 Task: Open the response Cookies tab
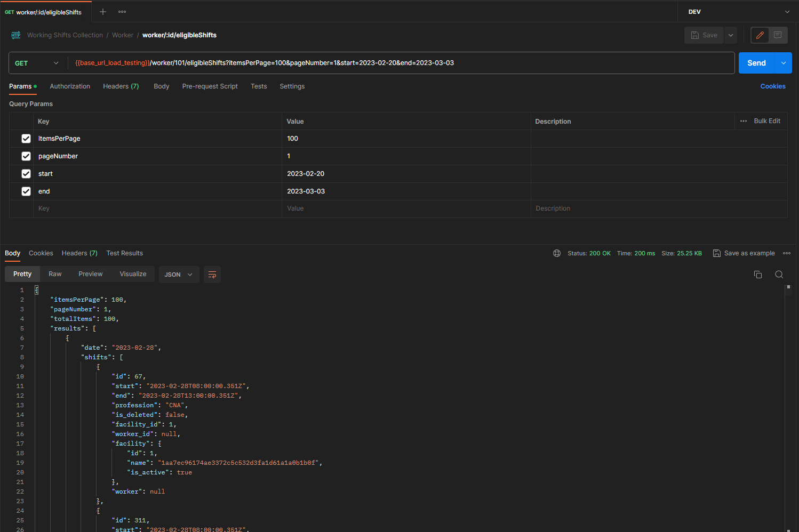[41, 253]
